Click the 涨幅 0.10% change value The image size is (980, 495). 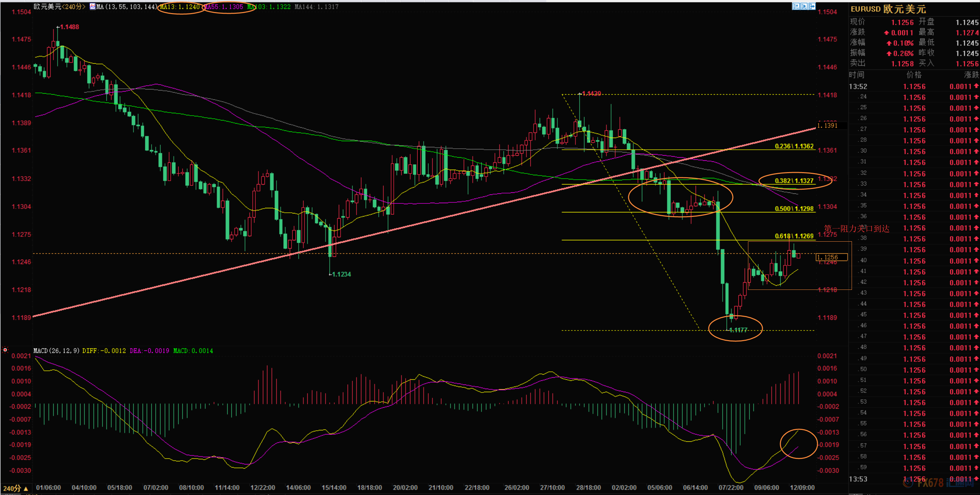900,43
